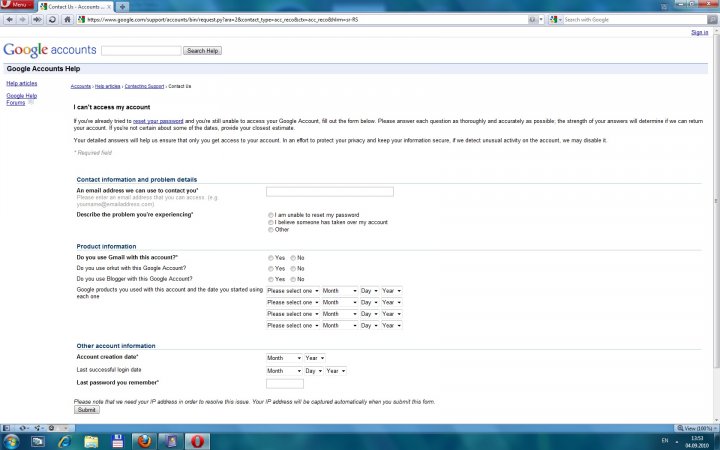Close the Contact Us tab

pyautogui.click(x=109, y=7)
